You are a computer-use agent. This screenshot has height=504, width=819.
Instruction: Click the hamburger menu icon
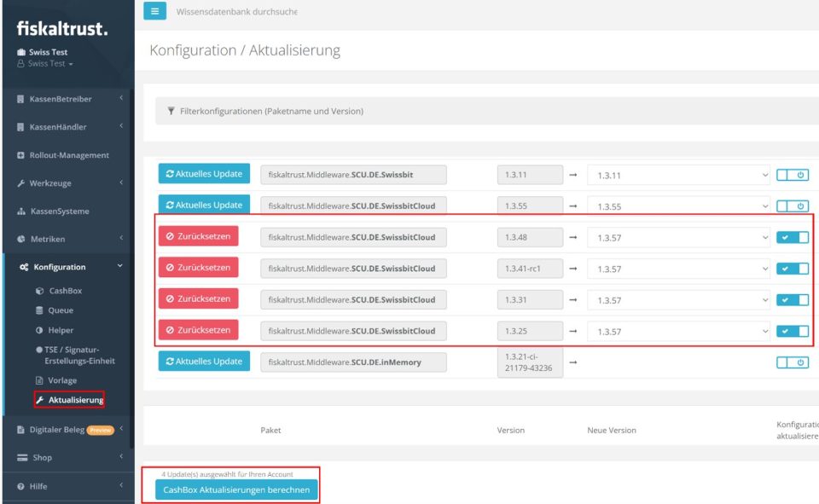[154, 11]
